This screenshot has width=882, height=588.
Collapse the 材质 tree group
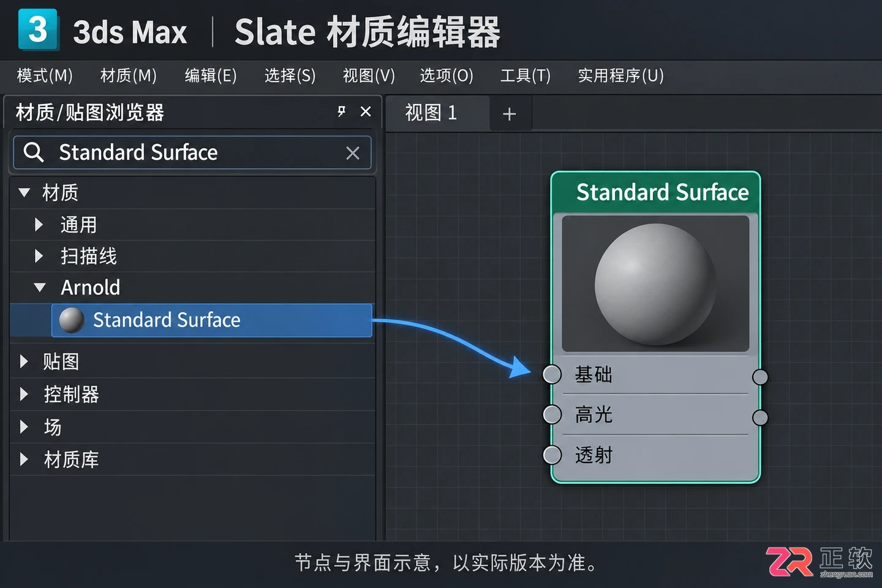tap(24, 192)
